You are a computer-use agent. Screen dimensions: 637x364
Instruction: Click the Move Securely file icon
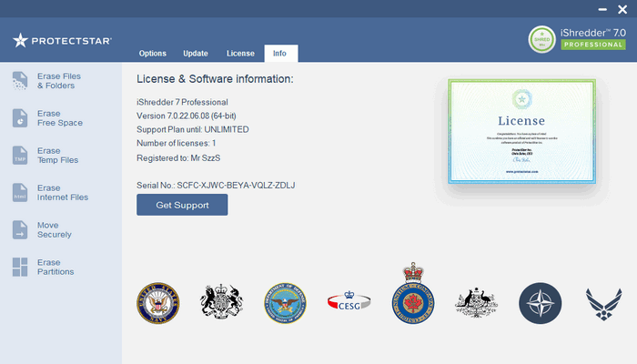coord(20,230)
